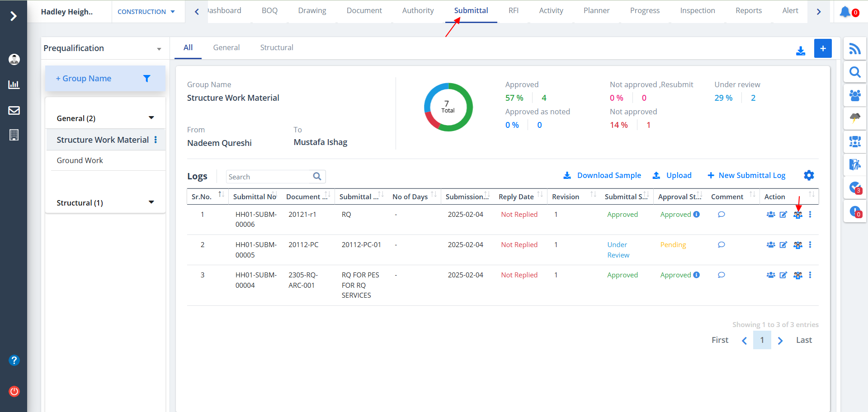Image resolution: width=868 pixels, height=412 pixels.
Task: Click the notification bell icon
Action: 845,12
